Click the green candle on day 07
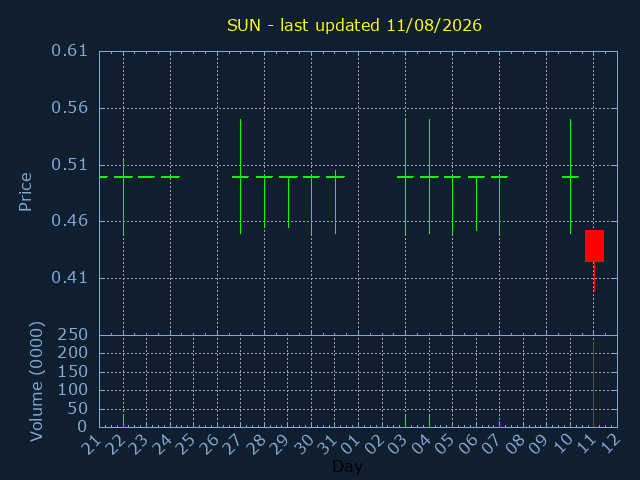This screenshot has height=480, width=640. [x=499, y=206]
